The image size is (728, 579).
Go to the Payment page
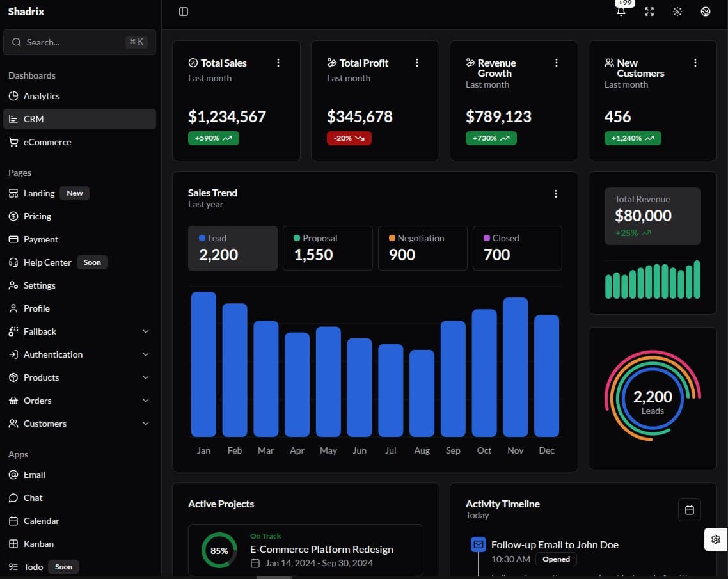pos(79,239)
